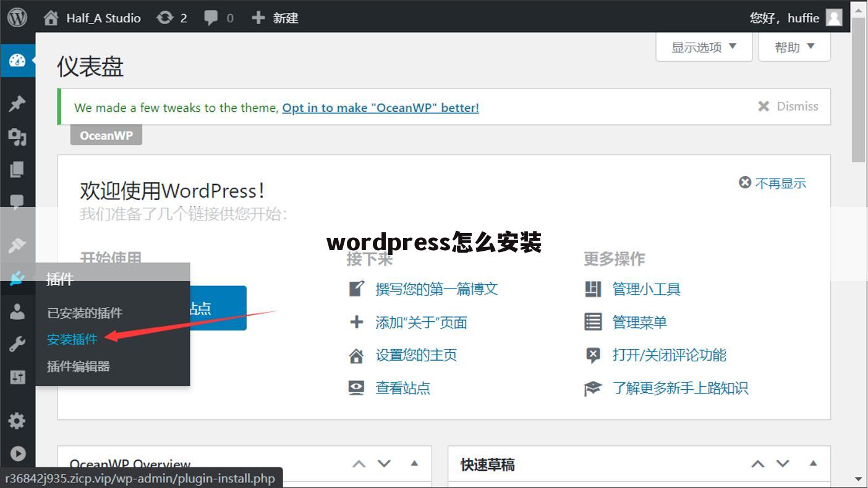Click 打开/关闭评论功能 link
This screenshot has height=488, width=868.
click(x=670, y=355)
